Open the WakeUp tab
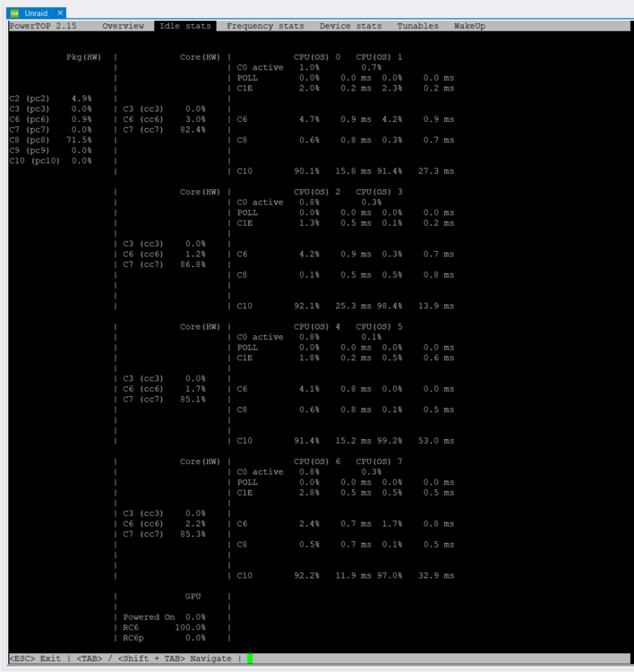The image size is (634, 672). tap(469, 26)
